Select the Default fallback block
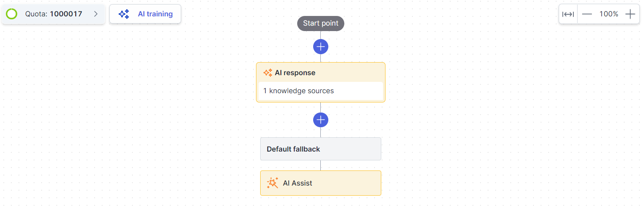This screenshot has height=207, width=644. coord(320,149)
